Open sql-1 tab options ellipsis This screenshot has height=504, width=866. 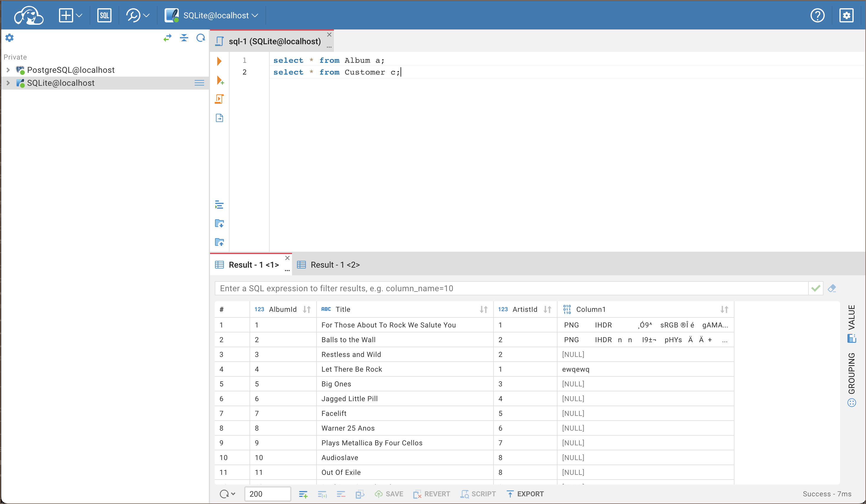tap(329, 47)
